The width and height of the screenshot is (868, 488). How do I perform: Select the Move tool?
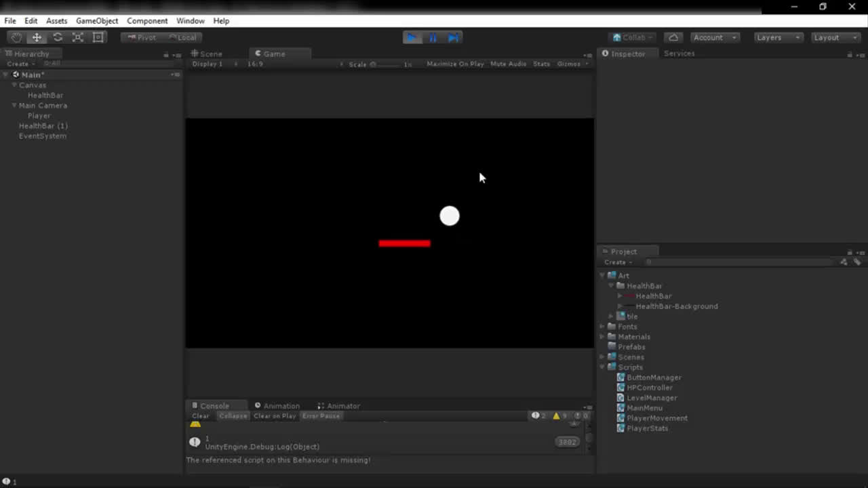[37, 37]
